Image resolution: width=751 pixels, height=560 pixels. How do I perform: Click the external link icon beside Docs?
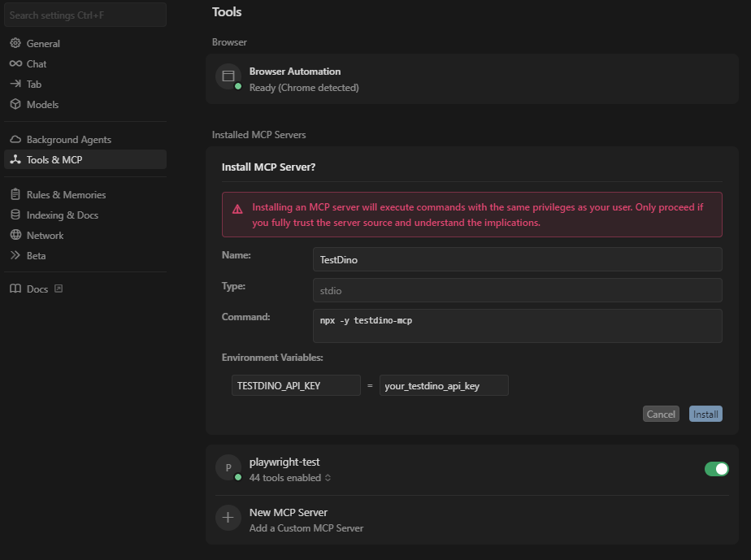(59, 289)
